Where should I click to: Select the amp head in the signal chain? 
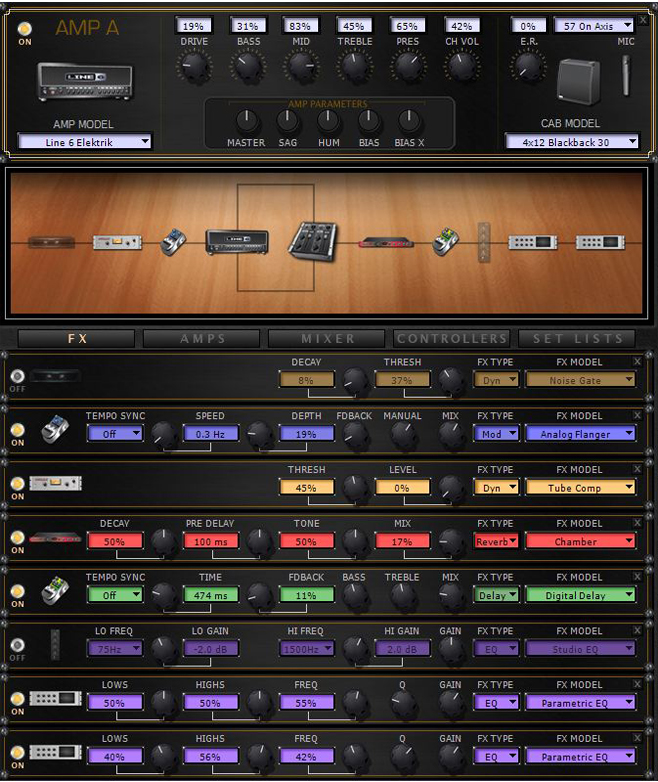[x=237, y=242]
